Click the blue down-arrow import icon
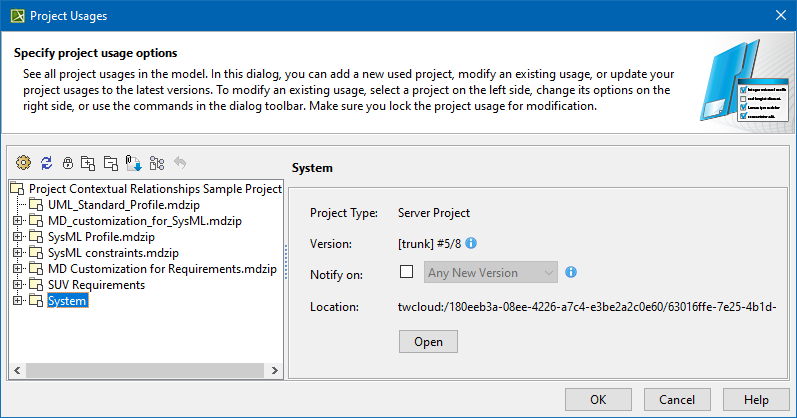The image size is (797, 418). pyautogui.click(x=133, y=162)
